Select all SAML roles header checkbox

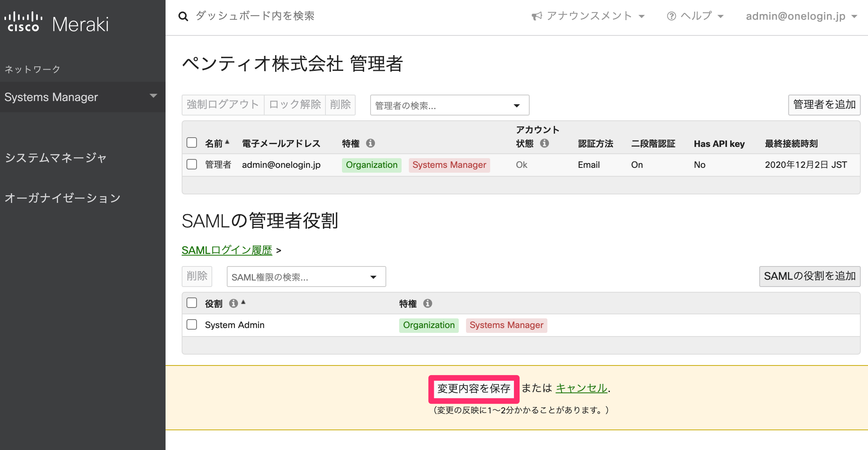pos(192,303)
